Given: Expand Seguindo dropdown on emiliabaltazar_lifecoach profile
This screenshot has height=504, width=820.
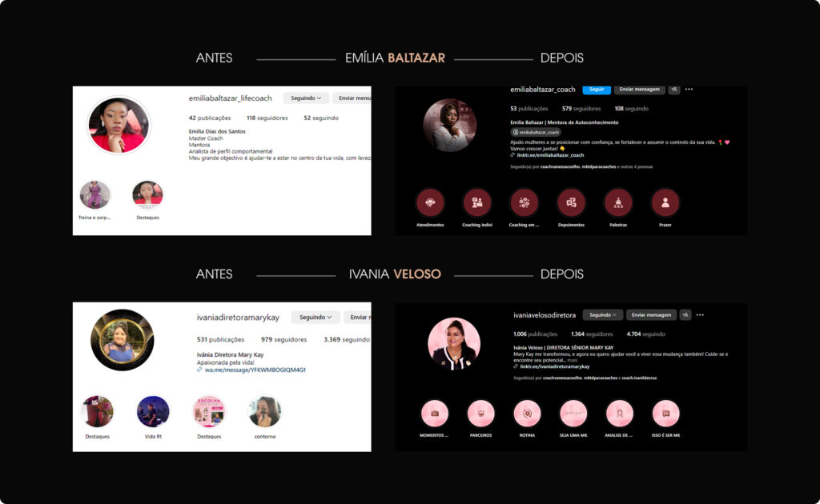Looking at the screenshot, I should click(306, 98).
